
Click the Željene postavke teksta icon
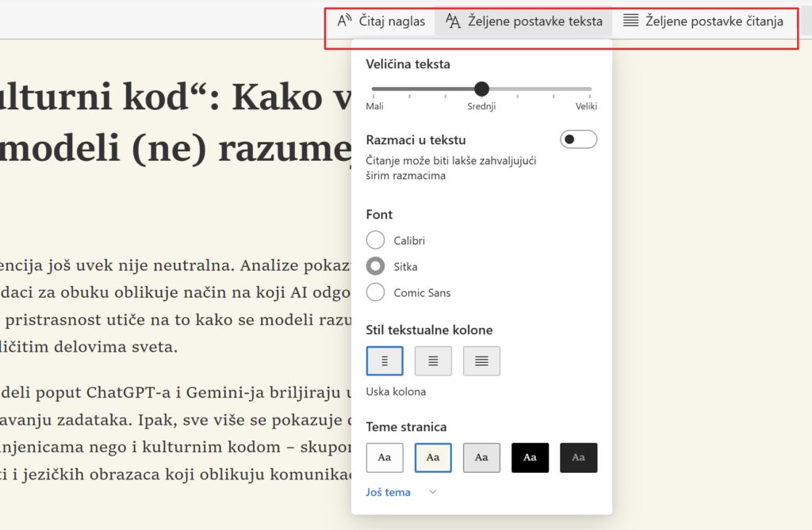[453, 21]
